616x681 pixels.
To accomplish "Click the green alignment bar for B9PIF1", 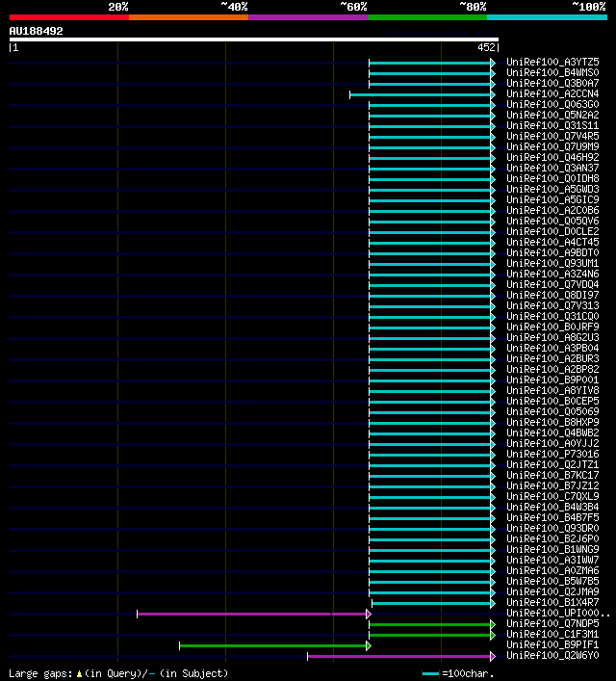I will click(275, 645).
